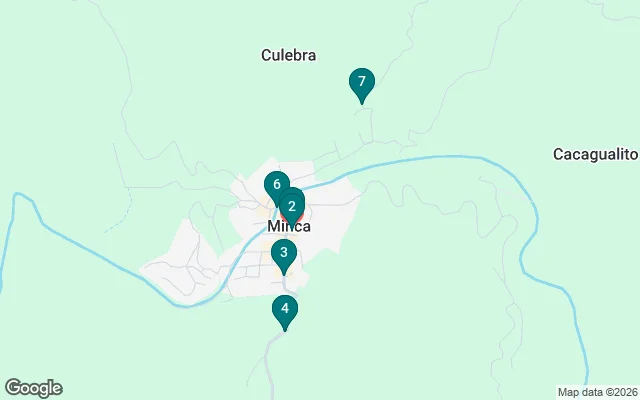This screenshot has width=640, height=400.
Task: Click the gray neighborhood southwest of the river
Action: (182, 263)
